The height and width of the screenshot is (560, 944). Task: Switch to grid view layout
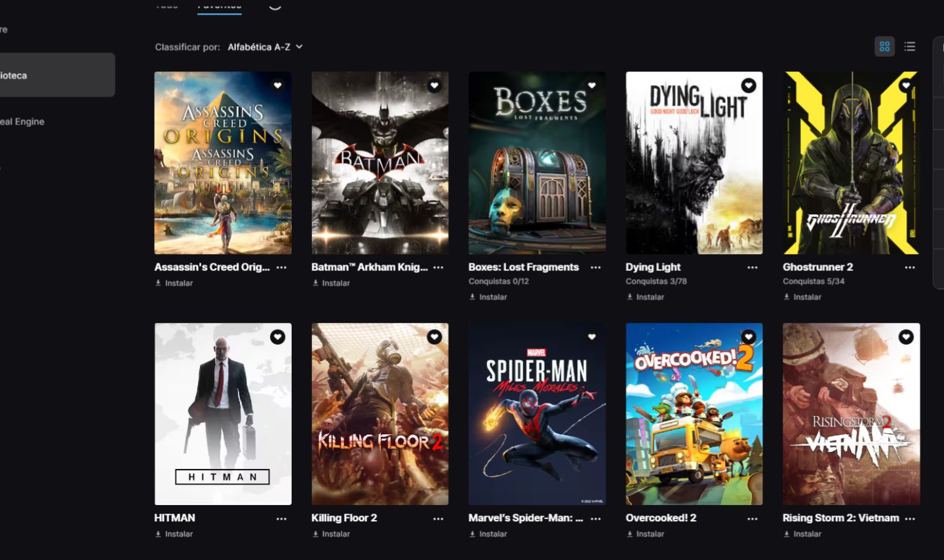click(x=884, y=47)
